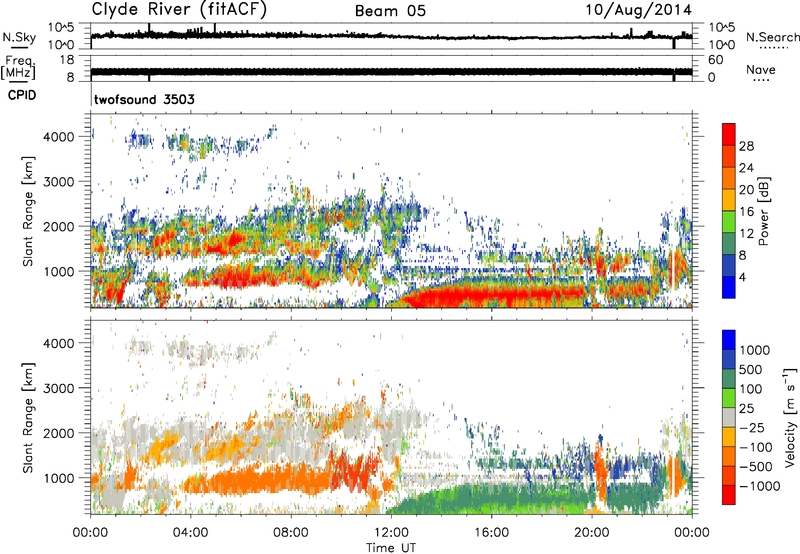Screen dimensions: 800x554
Task: Click the '500' Velocity colorbar label
Action: [751, 369]
